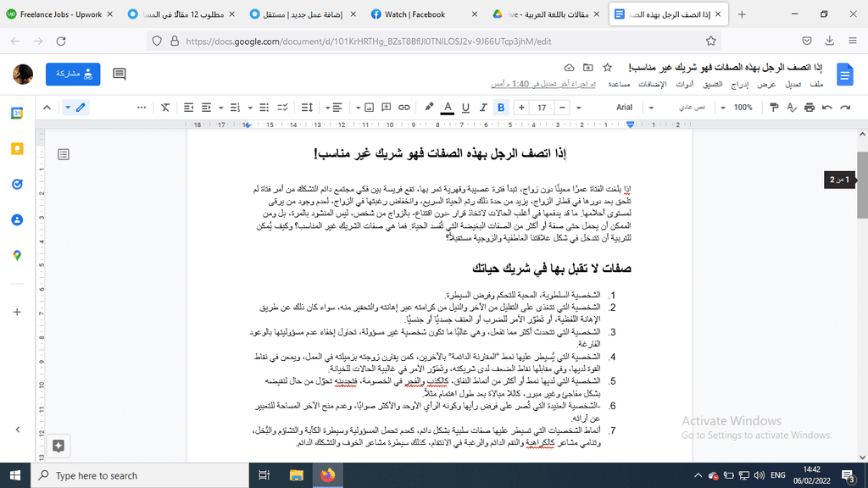Open line and paragraph spacing
The height and width of the screenshot is (488, 868).
[x=307, y=108]
